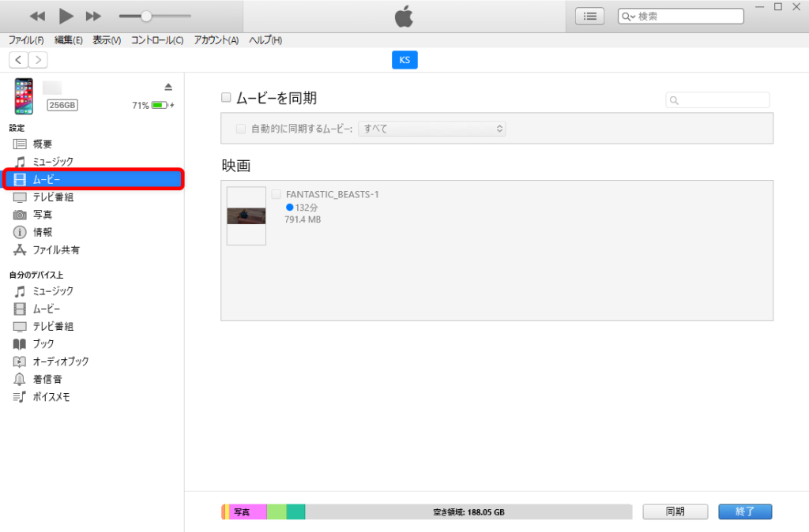Click the 256GB capacity label
Viewport: 809px width, 532px height.
[x=62, y=105]
